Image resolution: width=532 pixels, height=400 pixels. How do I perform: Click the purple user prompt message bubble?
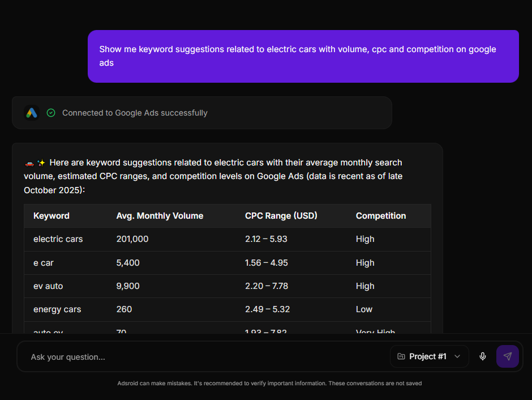click(x=303, y=56)
